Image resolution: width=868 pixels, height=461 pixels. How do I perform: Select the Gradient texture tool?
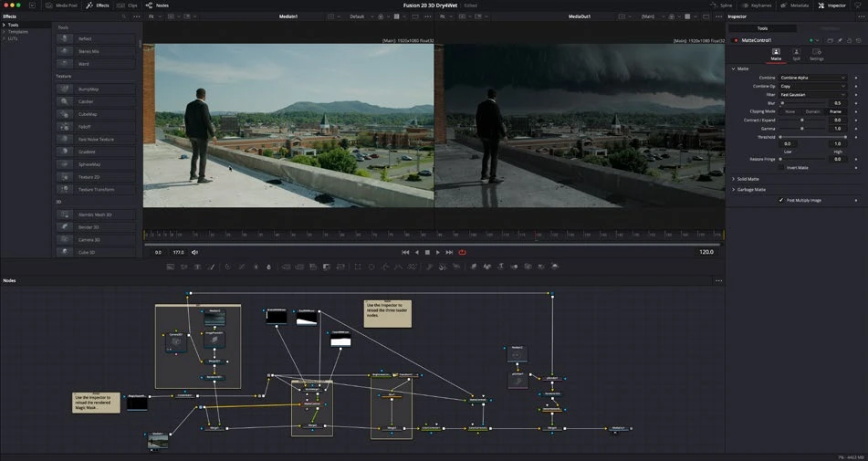[x=96, y=152]
